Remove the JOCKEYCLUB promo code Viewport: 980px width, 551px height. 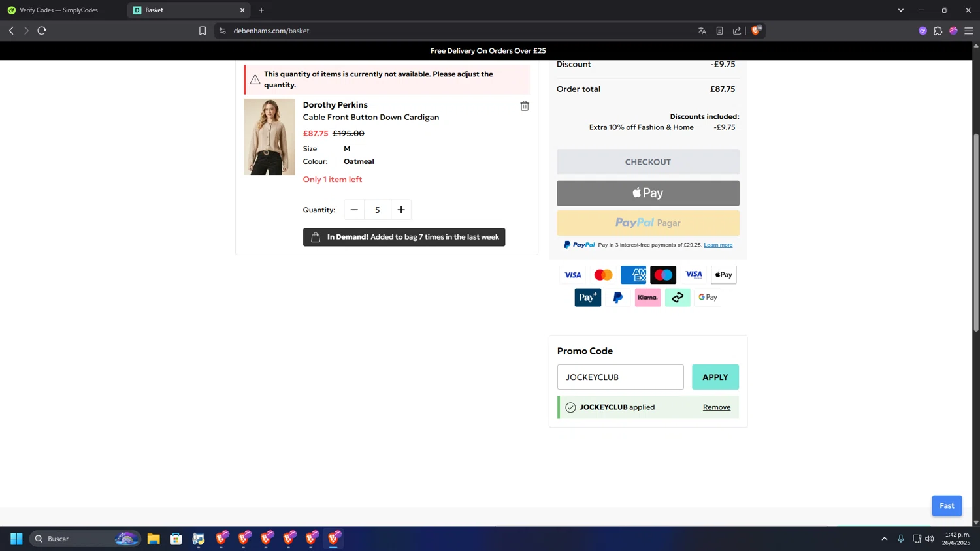(717, 407)
